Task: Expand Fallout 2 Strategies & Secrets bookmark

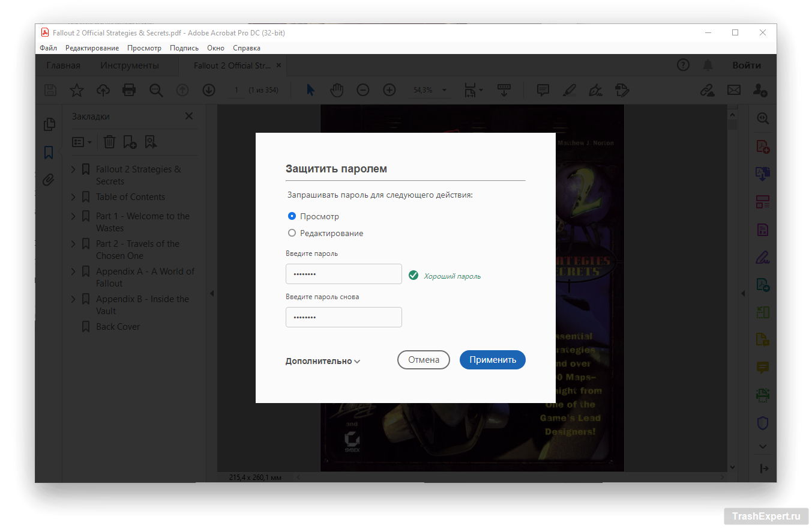Action: tap(74, 169)
